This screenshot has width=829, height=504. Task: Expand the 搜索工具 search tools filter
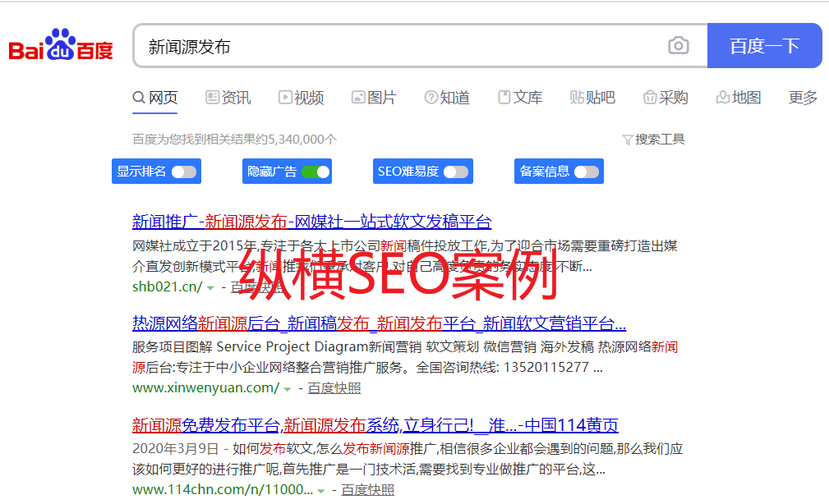[x=653, y=140]
